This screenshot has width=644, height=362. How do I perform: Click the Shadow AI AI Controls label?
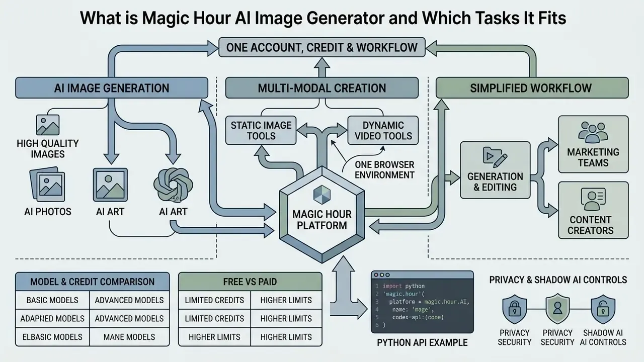coord(603,337)
